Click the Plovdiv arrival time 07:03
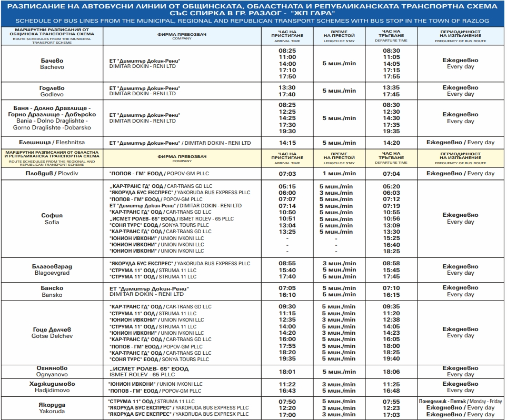 pyautogui.click(x=287, y=174)
